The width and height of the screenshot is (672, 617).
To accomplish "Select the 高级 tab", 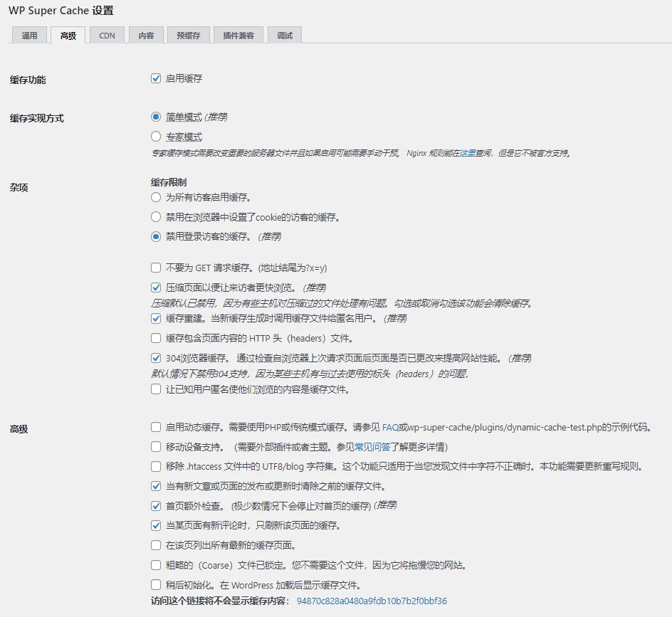I will pyautogui.click(x=68, y=35).
